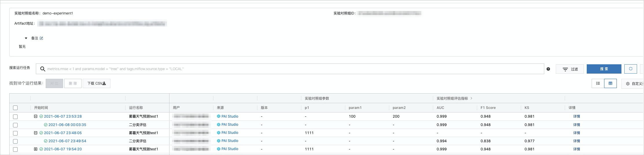This screenshot has height=155, width=644.
Task: Click 二分类评估 name in 23:49:54 row
Action: (138, 141)
